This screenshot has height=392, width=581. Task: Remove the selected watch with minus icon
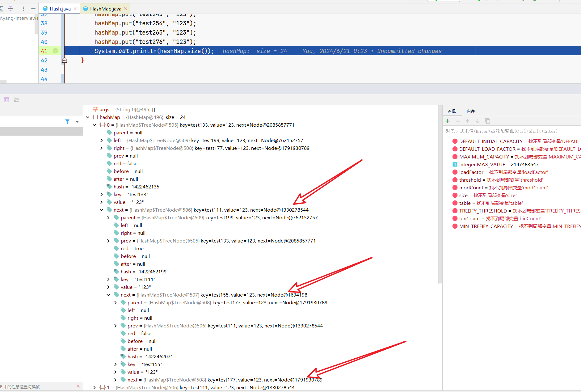tap(458, 121)
